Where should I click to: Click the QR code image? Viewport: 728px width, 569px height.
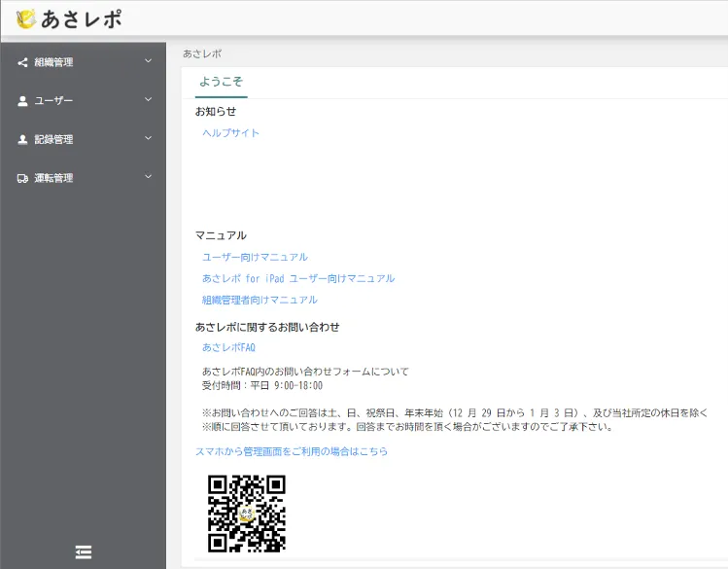[x=247, y=514]
